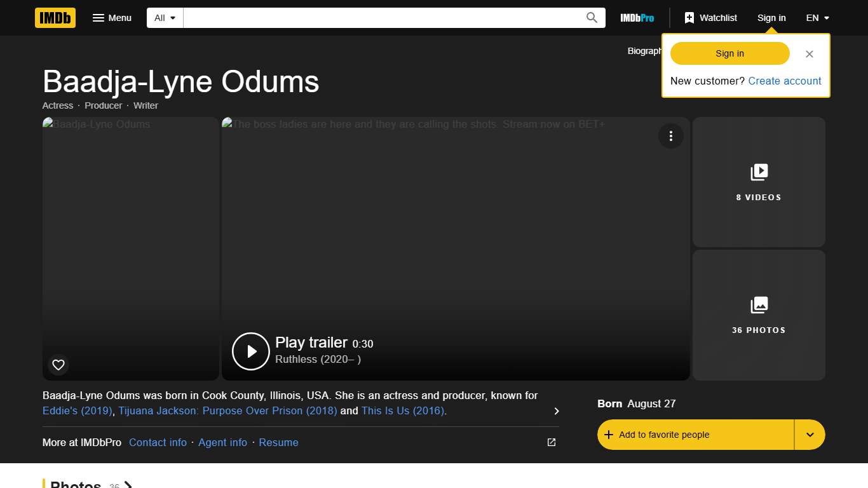Open the 8 Videos tile

point(759,182)
